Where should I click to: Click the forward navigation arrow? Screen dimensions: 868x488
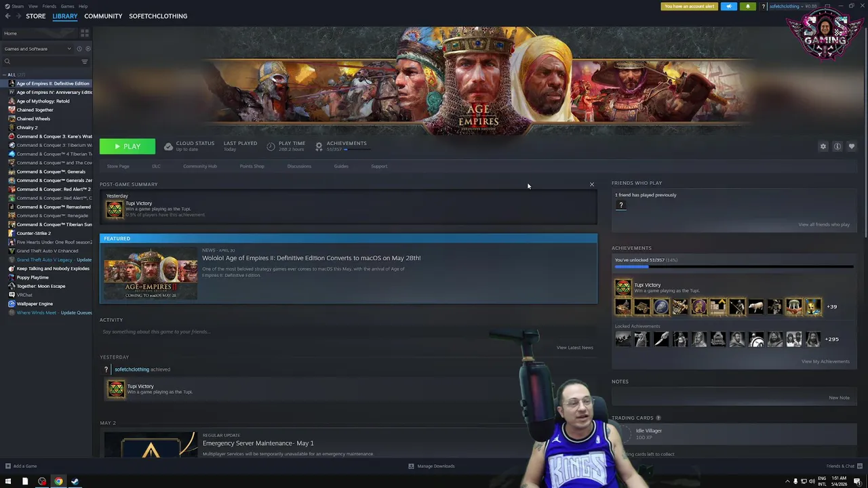click(x=18, y=16)
